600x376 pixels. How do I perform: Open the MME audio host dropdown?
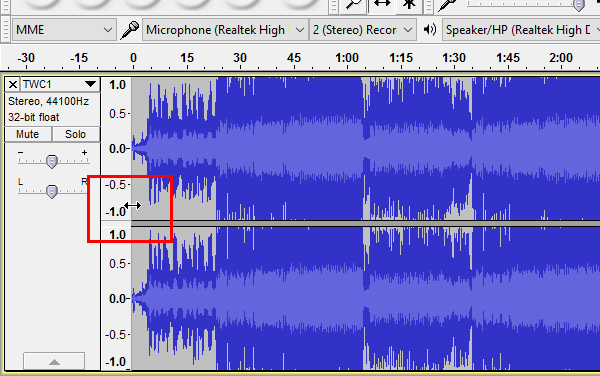(64, 30)
